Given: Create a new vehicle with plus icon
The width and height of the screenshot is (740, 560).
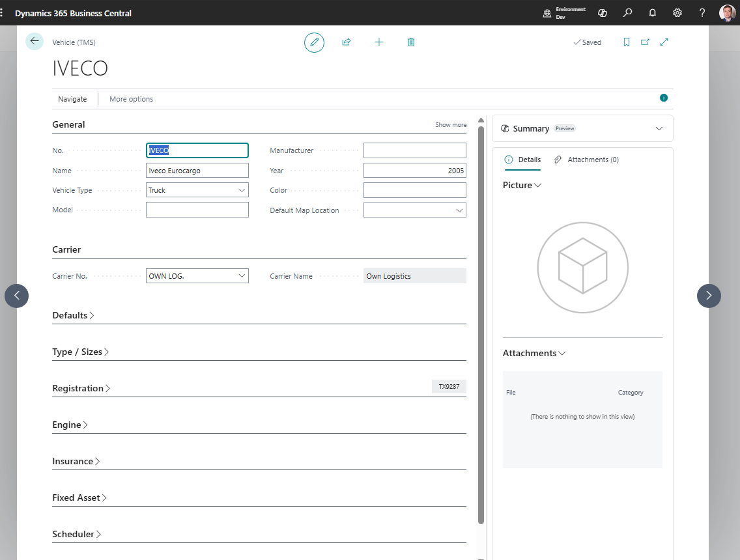Looking at the screenshot, I should [379, 42].
